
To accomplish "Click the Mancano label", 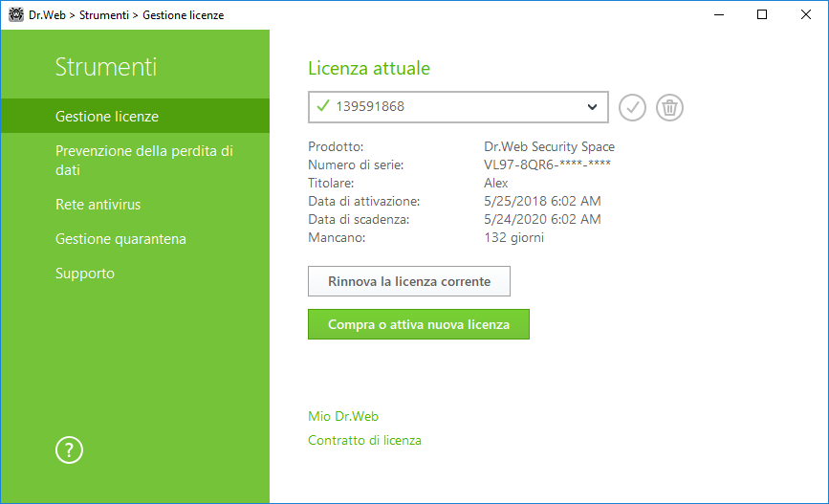I will [x=337, y=237].
